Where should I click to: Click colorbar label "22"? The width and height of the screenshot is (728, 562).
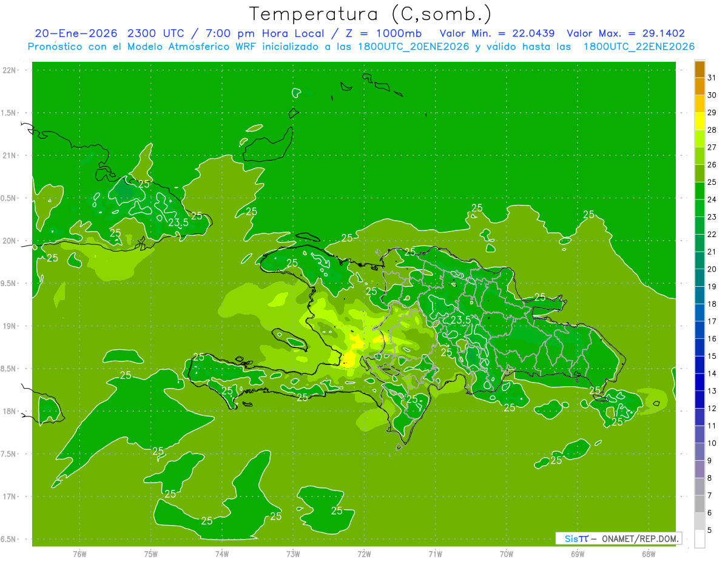(712, 235)
